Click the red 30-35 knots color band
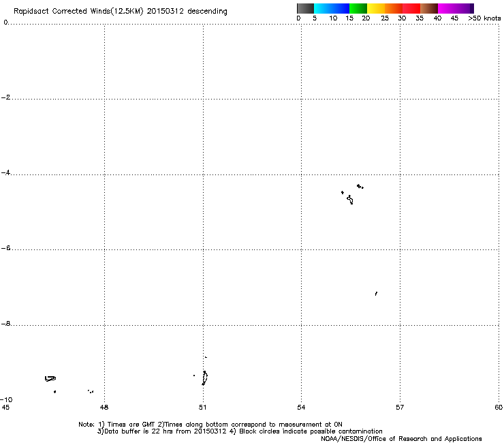 [411, 8]
